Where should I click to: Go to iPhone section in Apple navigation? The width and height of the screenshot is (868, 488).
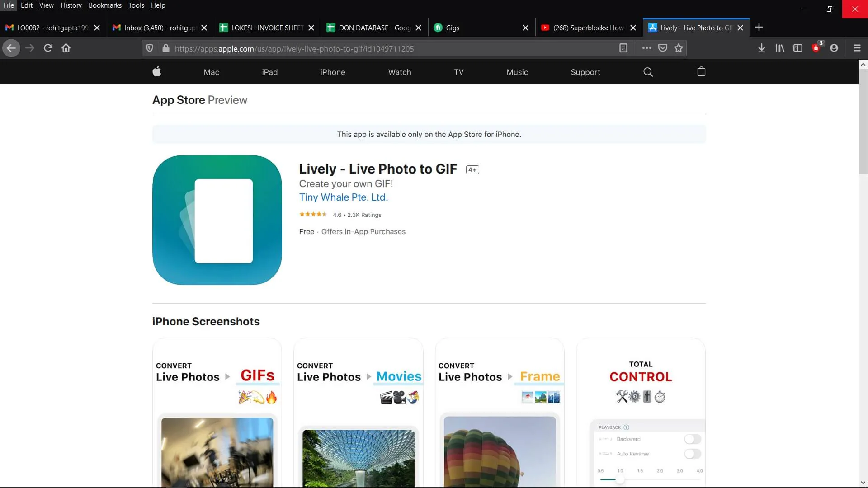pyautogui.click(x=333, y=72)
